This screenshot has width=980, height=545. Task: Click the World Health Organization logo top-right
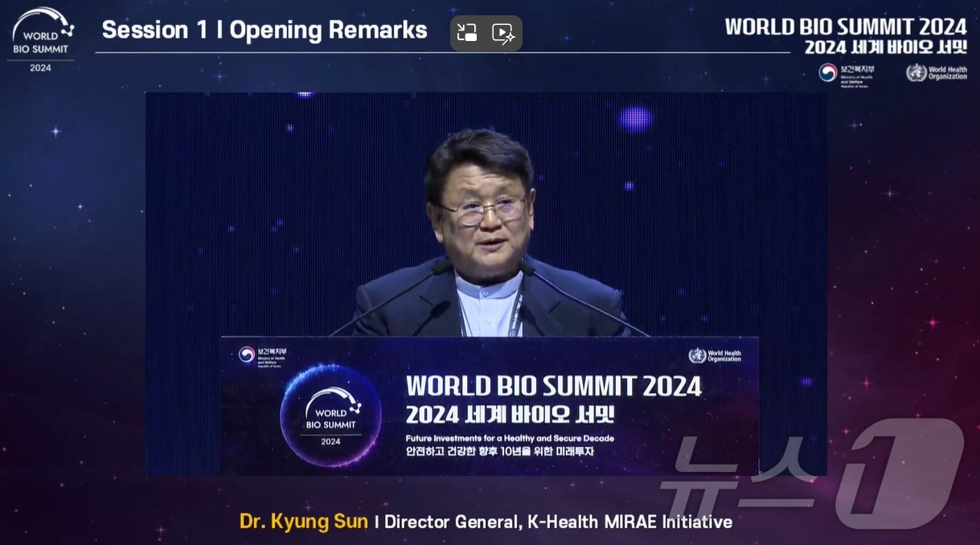937,72
